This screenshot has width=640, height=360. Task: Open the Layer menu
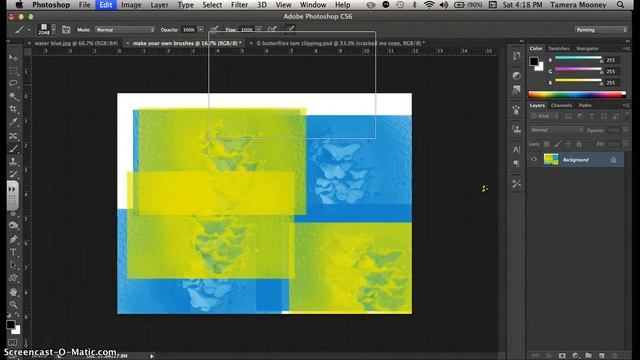tap(159, 5)
